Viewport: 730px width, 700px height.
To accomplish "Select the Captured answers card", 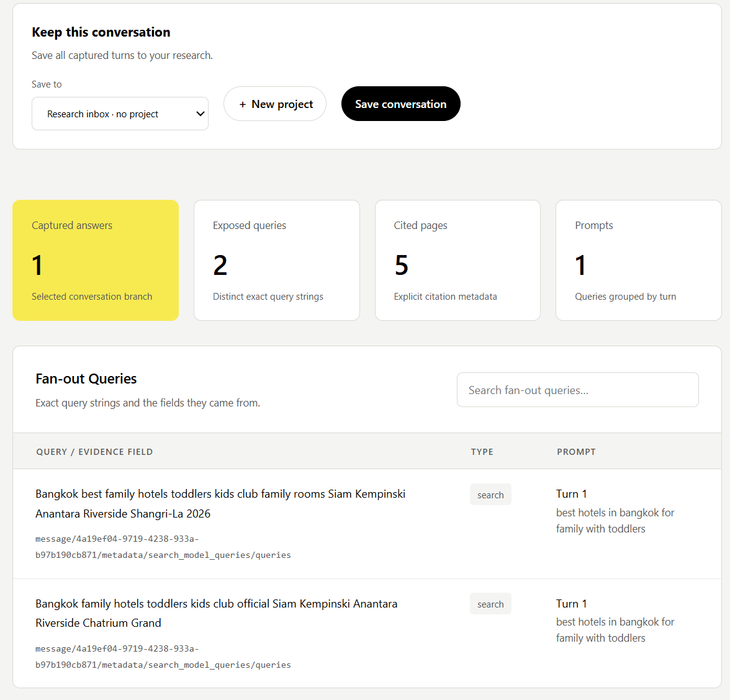I will point(96,260).
